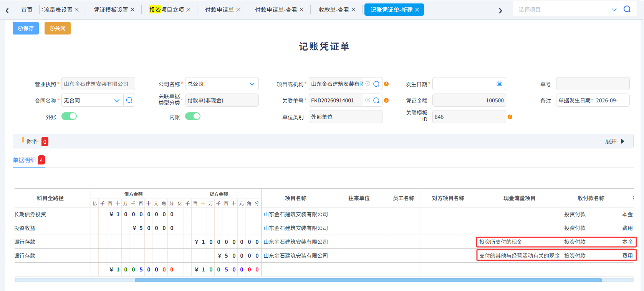Clear the 关联单号 FKD20260914001 value
Viewport: 644px width, 291px height.
coord(368,100)
